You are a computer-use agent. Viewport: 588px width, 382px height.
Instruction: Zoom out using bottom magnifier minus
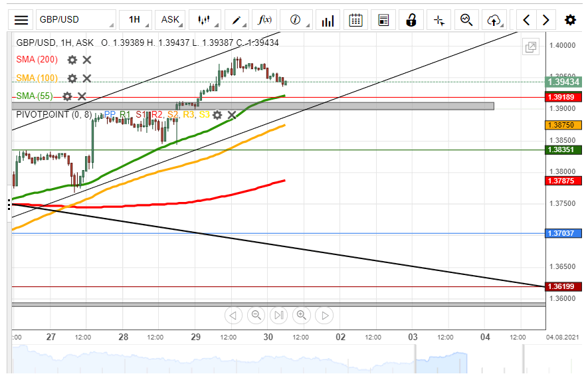tap(255, 315)
